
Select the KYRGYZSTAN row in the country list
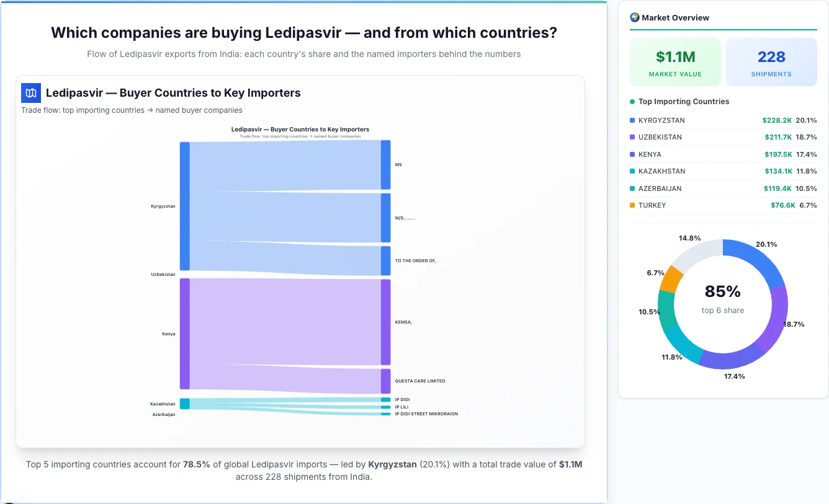coord(723,120)
